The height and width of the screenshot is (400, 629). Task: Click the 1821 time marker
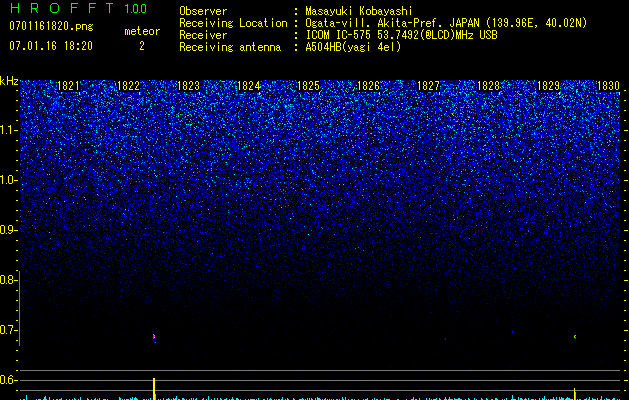(68, 86)
